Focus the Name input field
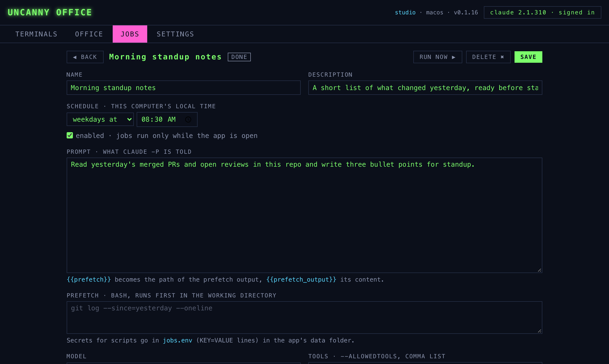The image size is (609, 364). click(184, 88)
